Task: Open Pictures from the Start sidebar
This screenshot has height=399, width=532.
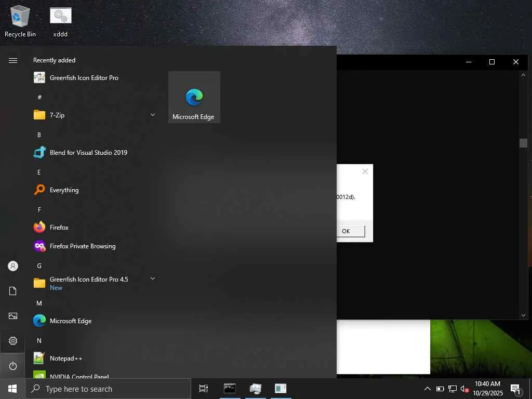Action: point(12,316)
